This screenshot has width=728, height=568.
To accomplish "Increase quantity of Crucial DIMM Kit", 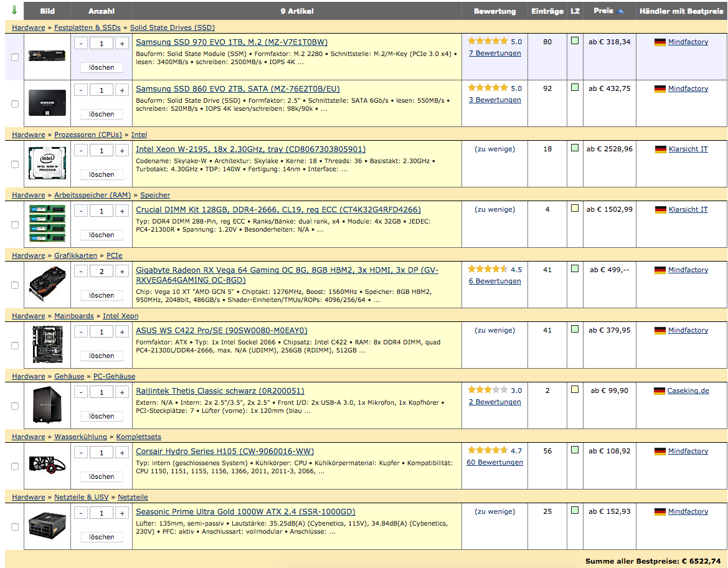I will pos(122,211).
